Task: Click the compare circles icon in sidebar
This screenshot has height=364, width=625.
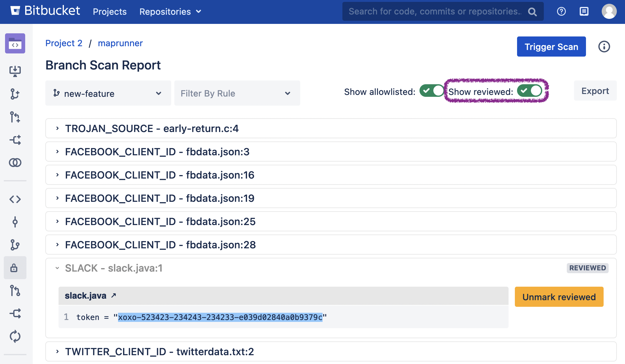Action: (15, 163)
